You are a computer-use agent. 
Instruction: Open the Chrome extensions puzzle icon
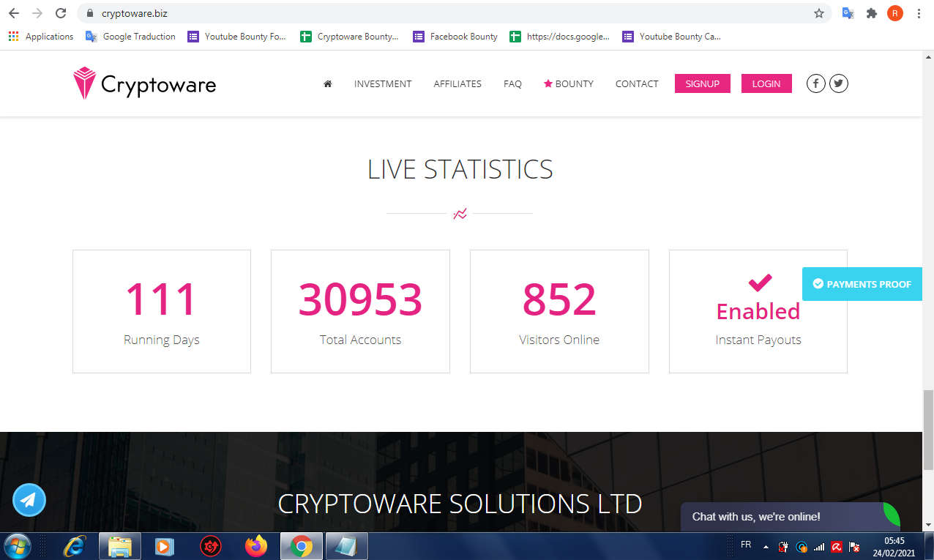872,13
